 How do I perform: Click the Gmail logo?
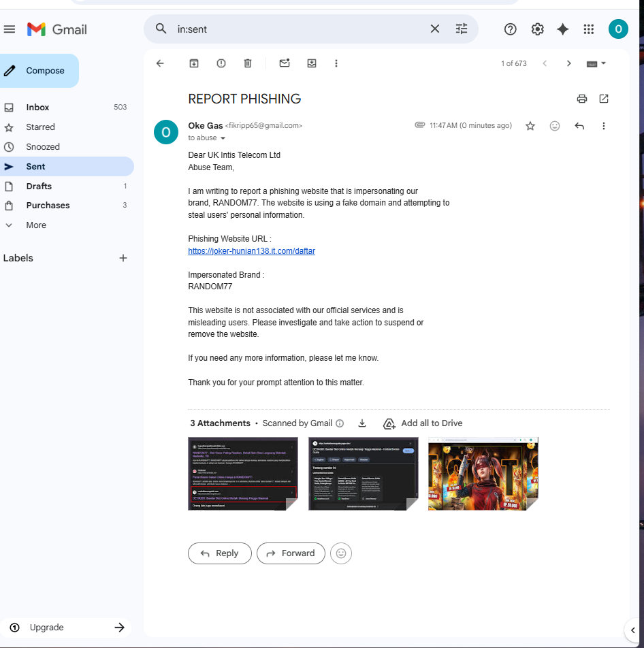57,29
